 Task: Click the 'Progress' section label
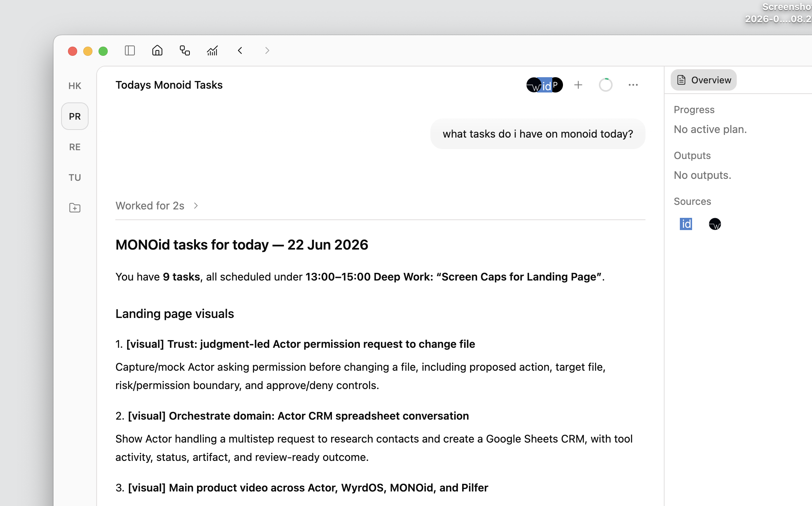(694, 110)
